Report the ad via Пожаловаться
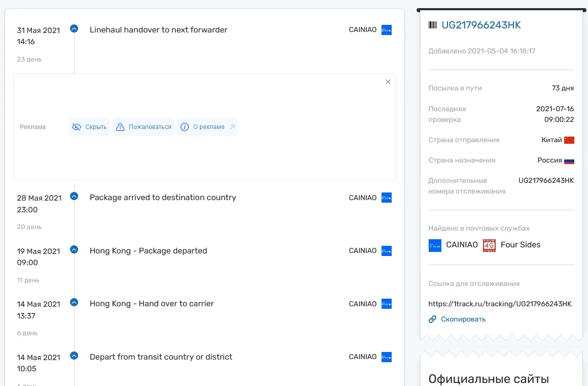 [x=143, y=127]
